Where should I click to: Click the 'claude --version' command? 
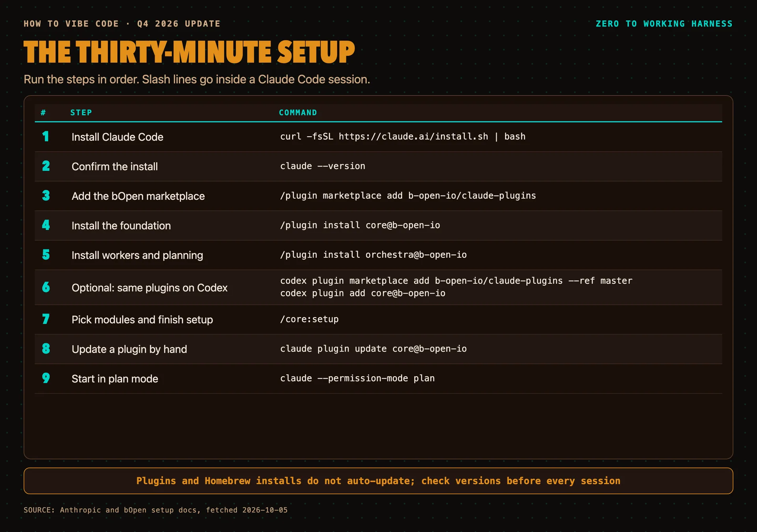323,166
